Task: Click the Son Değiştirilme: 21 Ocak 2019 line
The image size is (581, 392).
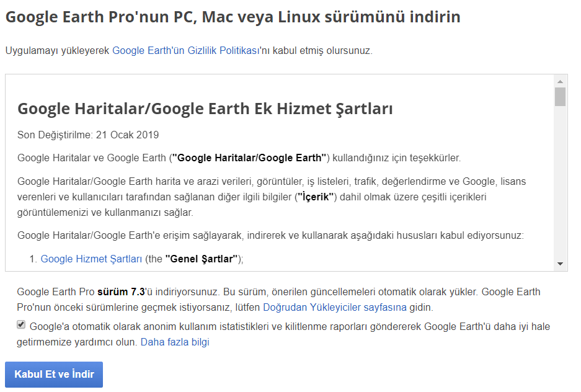Action: (88, 135)
